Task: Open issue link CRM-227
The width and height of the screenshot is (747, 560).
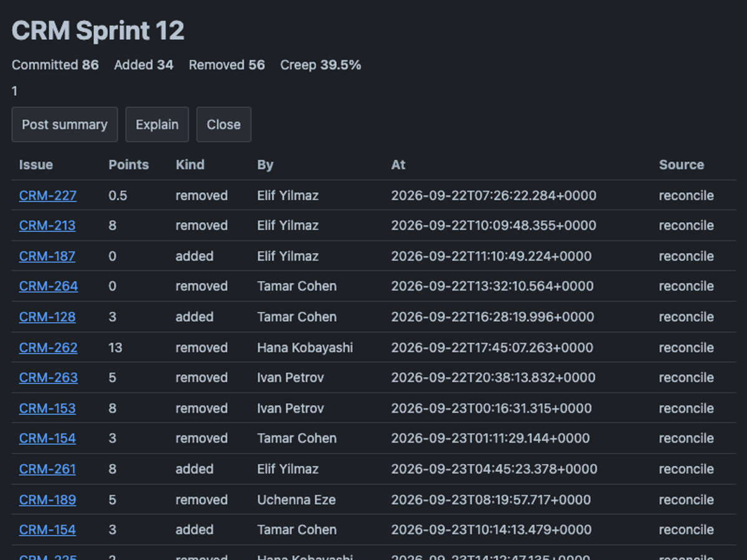Action: click(48, 195)
